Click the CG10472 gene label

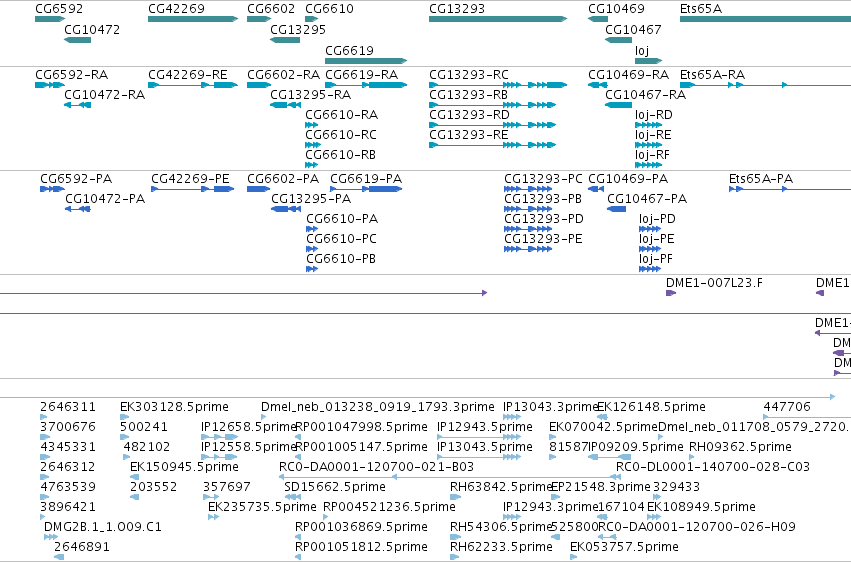click(x=92, y=30)
